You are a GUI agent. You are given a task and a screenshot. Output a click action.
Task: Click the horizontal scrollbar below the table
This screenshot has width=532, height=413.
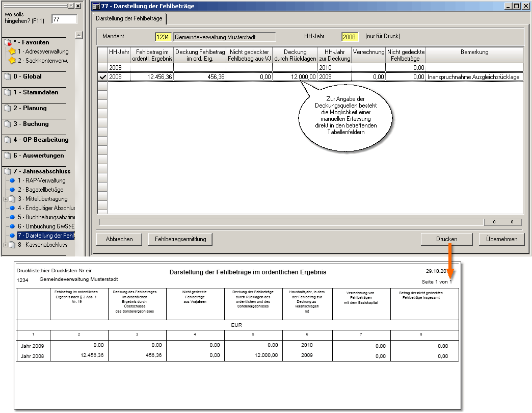tap(290, 222)
